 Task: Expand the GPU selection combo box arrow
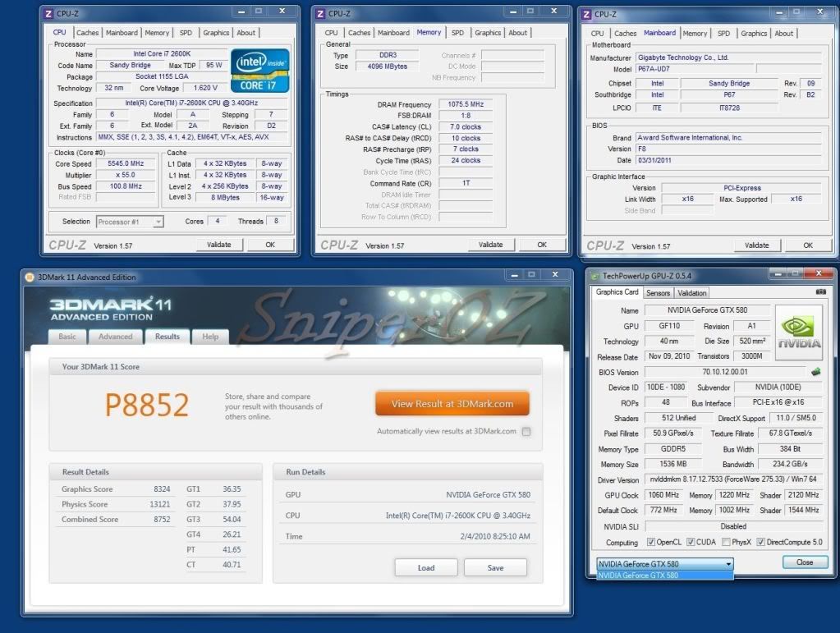point(728,564)
